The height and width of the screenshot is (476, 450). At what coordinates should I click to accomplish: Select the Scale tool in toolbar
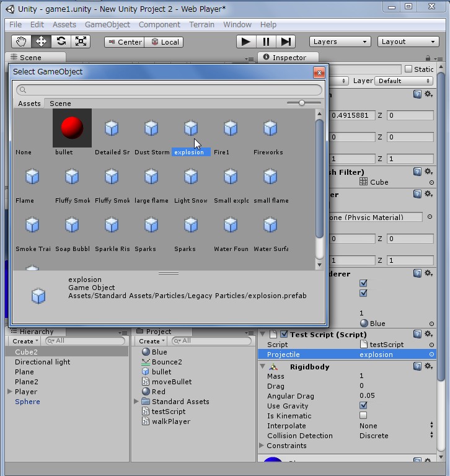point(81,42)
